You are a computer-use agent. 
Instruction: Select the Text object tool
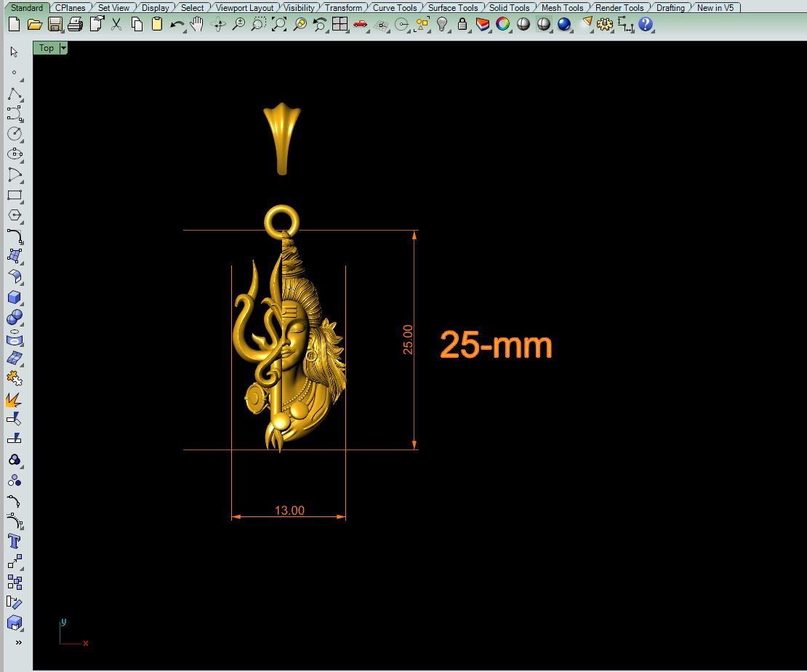pyautogui.click(x=15, y=540)
